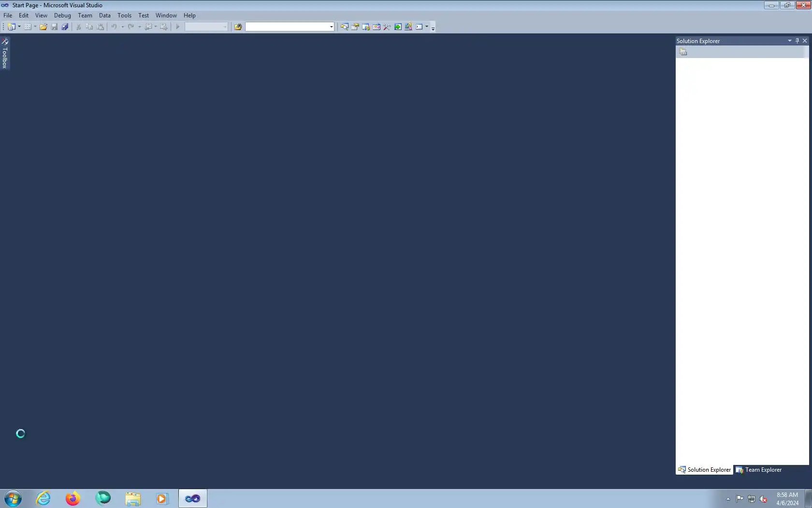Viewport: 812px width, 508px height.
Task: Click the Navigate Backward icon
Action: 148,27
